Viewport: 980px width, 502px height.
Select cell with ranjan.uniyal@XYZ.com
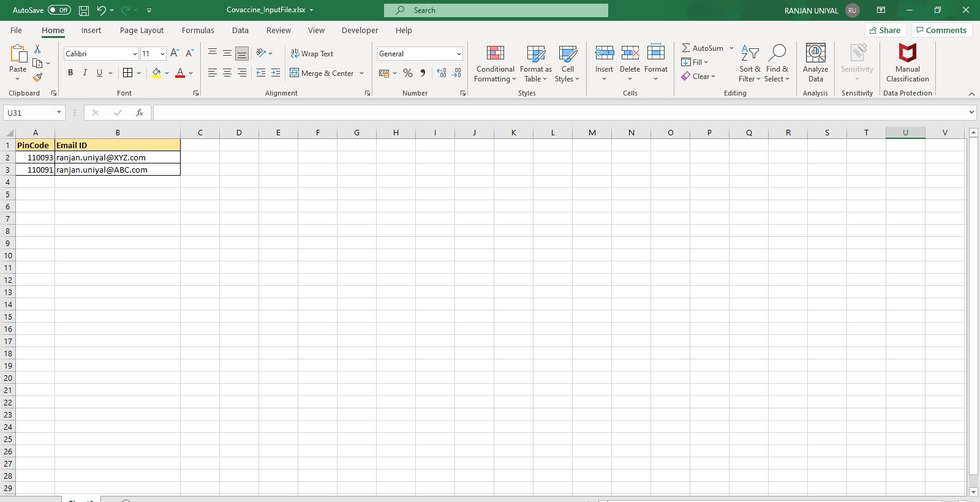(117, 157)
